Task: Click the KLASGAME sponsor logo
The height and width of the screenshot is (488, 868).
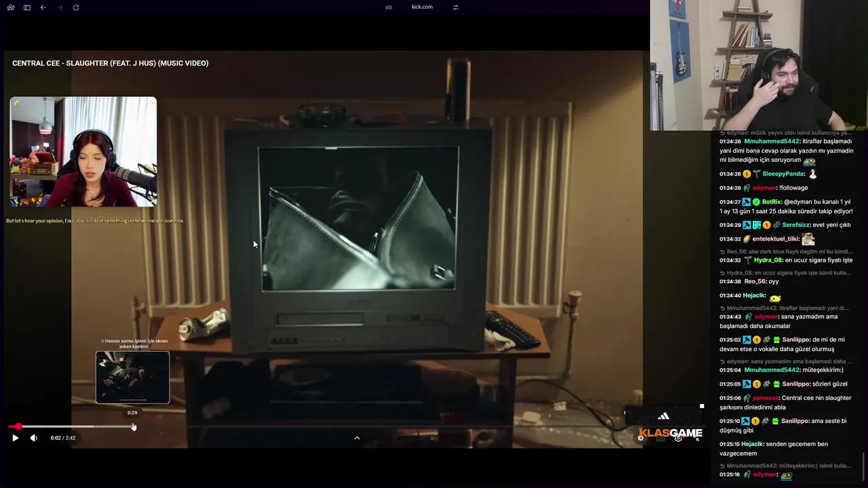Action: coord(670,433)
